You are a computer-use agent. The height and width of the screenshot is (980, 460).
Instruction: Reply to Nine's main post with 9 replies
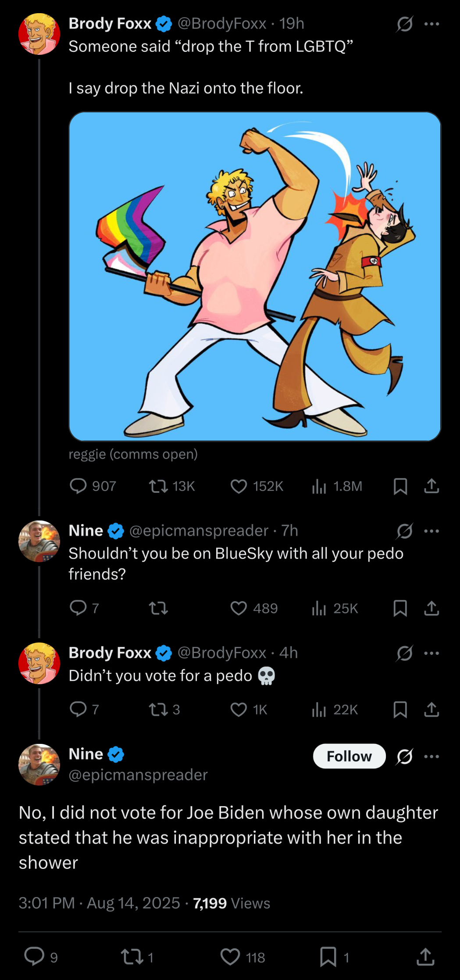tap(34, 957)
